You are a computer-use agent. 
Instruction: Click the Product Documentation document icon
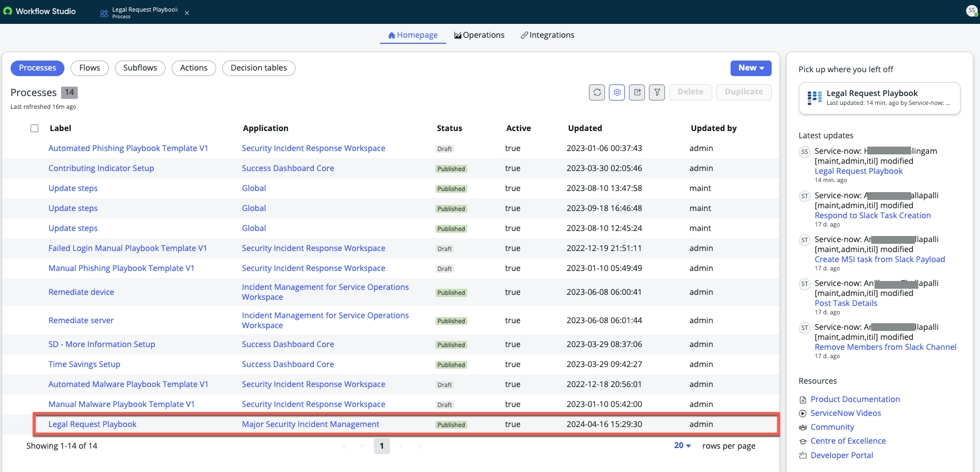[x=803, y=400]
